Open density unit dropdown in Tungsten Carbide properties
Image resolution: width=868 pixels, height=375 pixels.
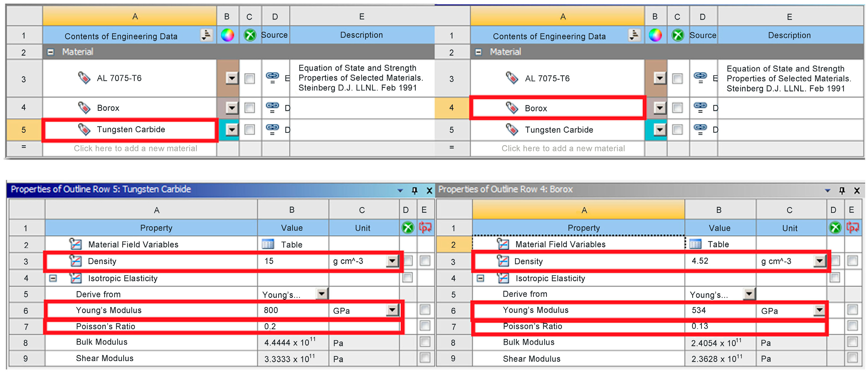point(392,261)
